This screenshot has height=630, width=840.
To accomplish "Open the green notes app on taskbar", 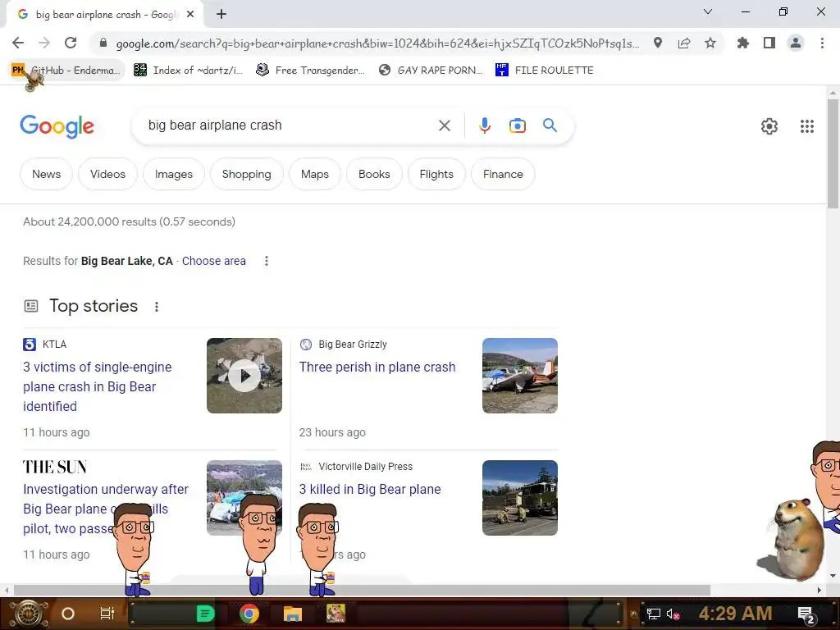I will 205,614.
